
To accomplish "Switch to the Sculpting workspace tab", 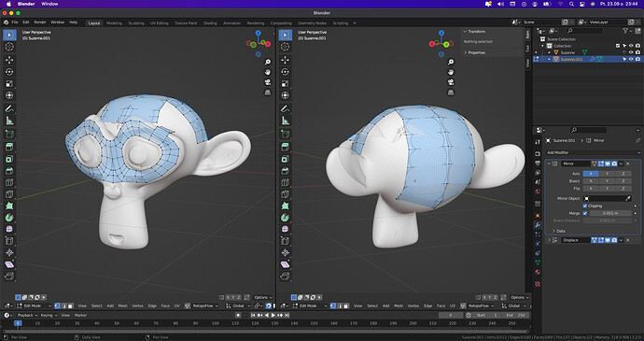I will (x=136, y=23).
